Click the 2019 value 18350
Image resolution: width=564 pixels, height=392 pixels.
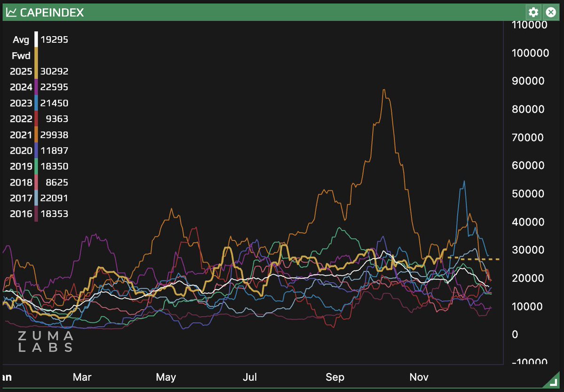pyautogui.click(x=55, y=167)
